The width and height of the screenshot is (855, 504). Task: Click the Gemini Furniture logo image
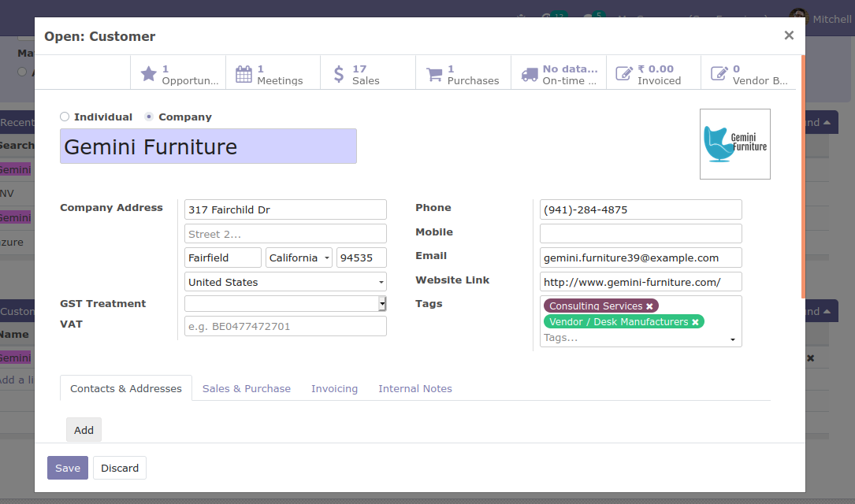(735, 144)
